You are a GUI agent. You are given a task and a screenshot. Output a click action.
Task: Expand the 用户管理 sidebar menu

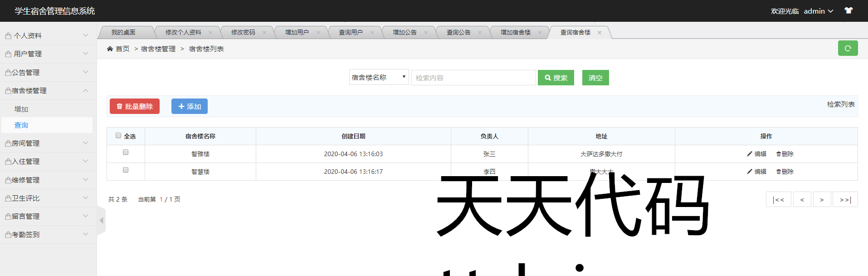[x=48, y=54]
